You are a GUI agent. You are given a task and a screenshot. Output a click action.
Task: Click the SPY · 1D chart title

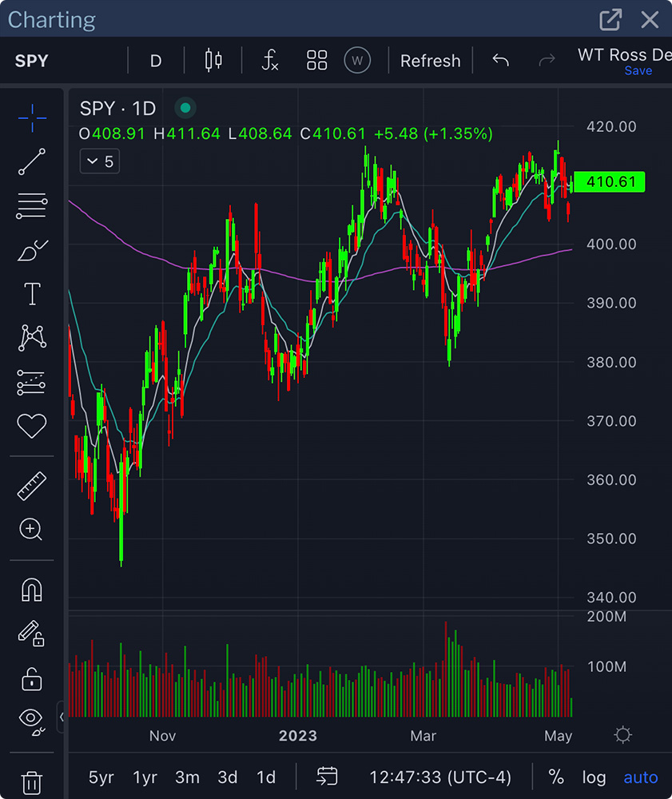click(x=117, y=109)
